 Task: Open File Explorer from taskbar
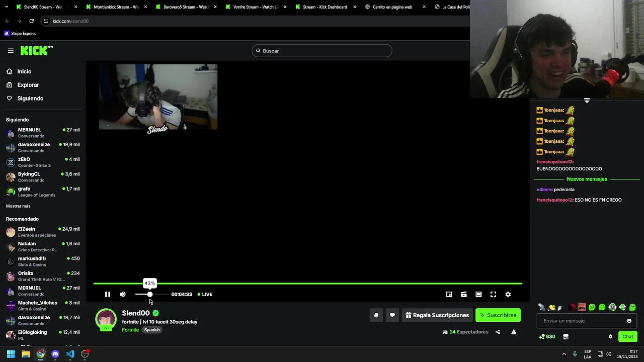coord(26,354)
